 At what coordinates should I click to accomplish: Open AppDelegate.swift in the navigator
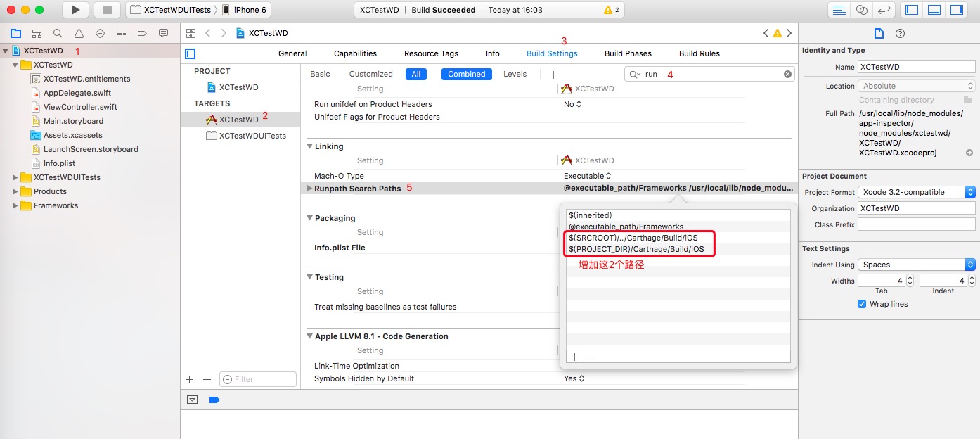tap(77, 93)
